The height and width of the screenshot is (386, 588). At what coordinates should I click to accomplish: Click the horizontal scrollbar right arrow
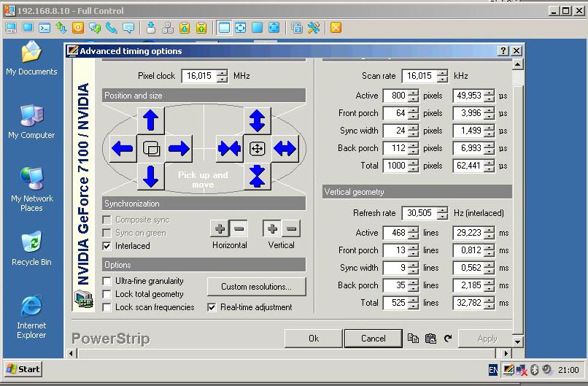click(506, 353)
